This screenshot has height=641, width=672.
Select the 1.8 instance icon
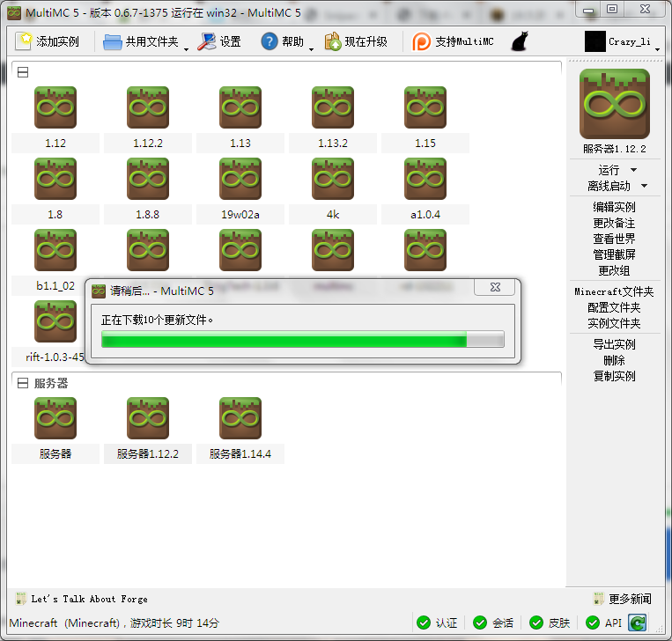point(55,179)
